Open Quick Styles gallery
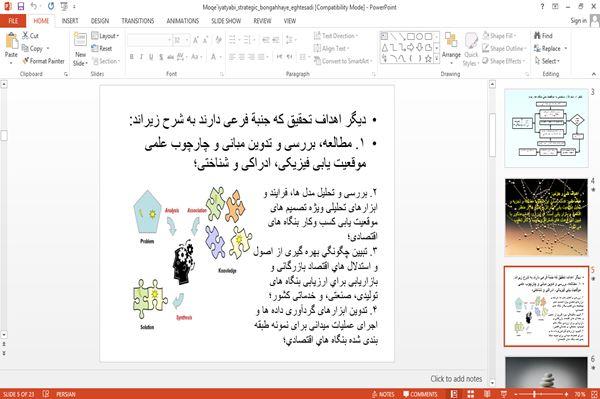600x399 pixels. click(471, 49)
